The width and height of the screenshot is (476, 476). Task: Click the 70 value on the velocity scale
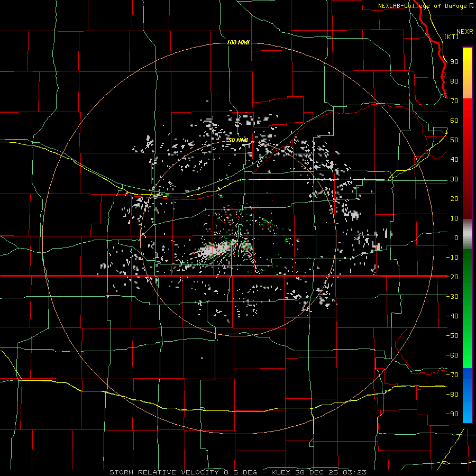[454, 101]
